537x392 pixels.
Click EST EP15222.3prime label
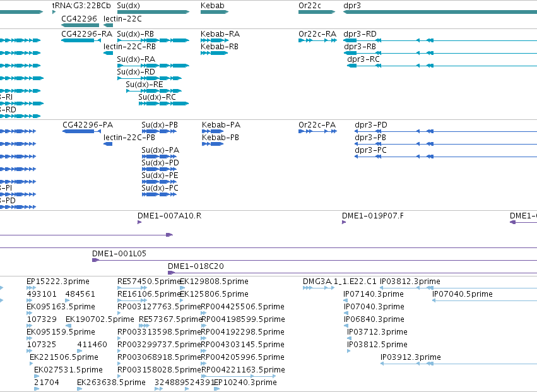(58, 282)
